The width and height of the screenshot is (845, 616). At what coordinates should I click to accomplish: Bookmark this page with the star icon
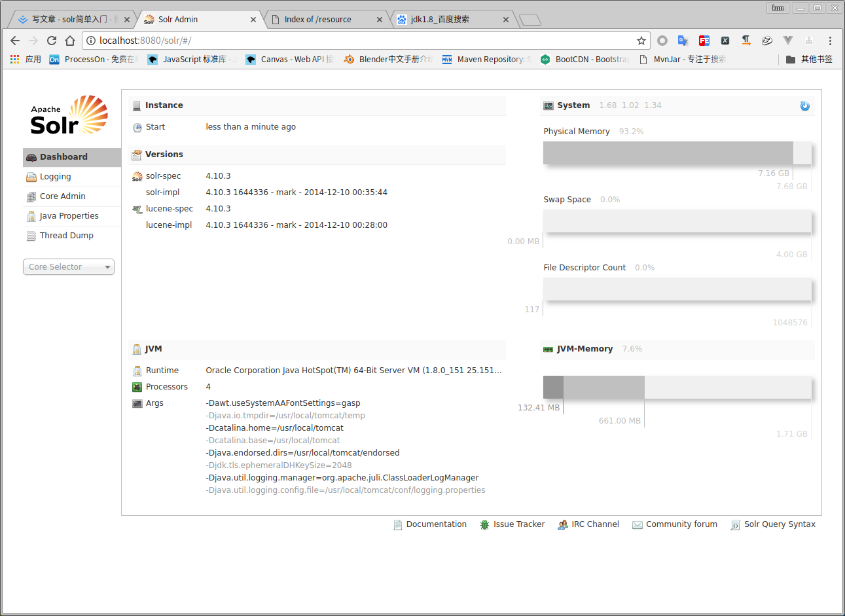[641, 41]
